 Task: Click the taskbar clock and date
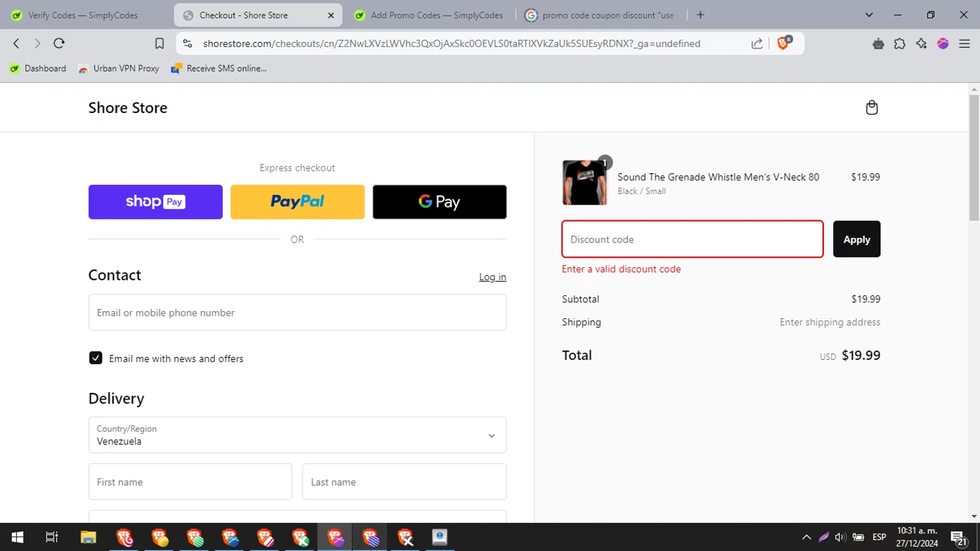[x=917, y=537]
